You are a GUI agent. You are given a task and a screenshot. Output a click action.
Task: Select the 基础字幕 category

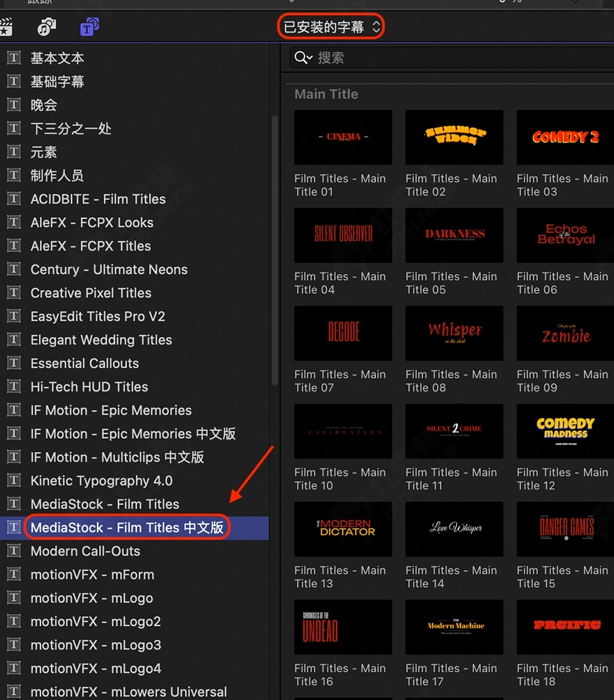click(x=134, y=82)
